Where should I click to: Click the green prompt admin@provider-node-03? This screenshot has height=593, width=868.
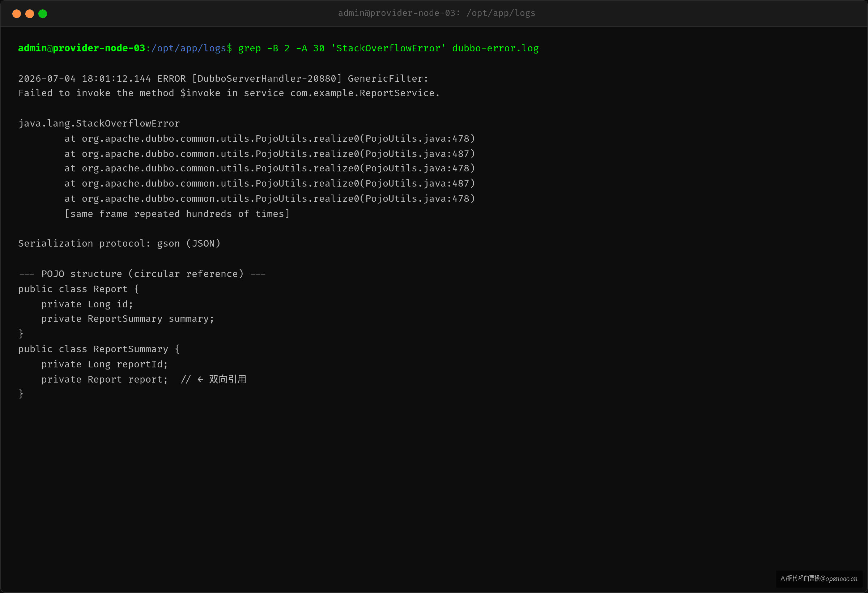81,48
